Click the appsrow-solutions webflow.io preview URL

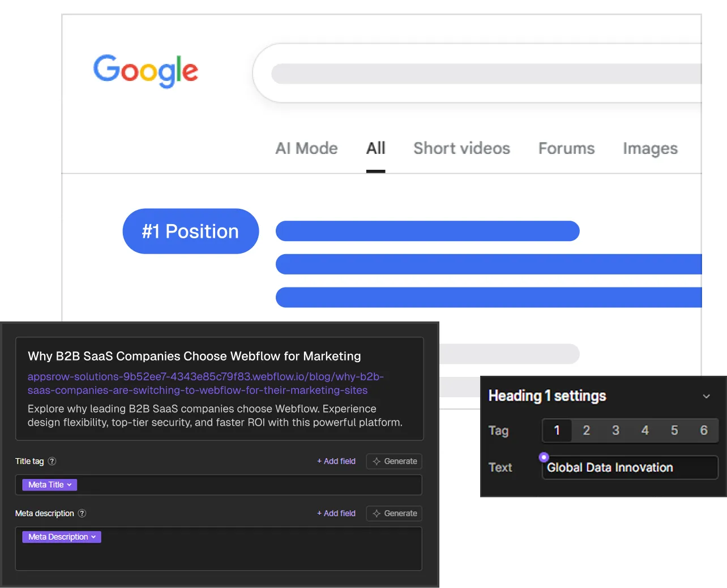pos(206,383)
